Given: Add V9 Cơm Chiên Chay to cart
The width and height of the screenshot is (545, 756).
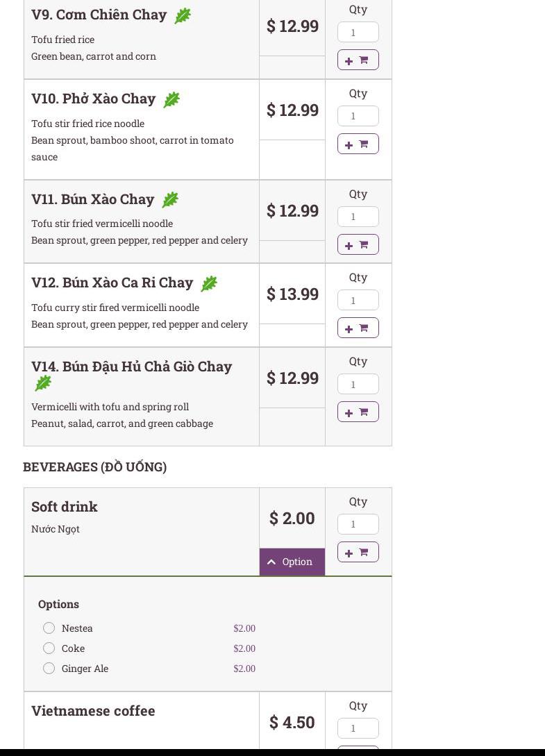Looking at the screenshot, I should coord(358,60).
